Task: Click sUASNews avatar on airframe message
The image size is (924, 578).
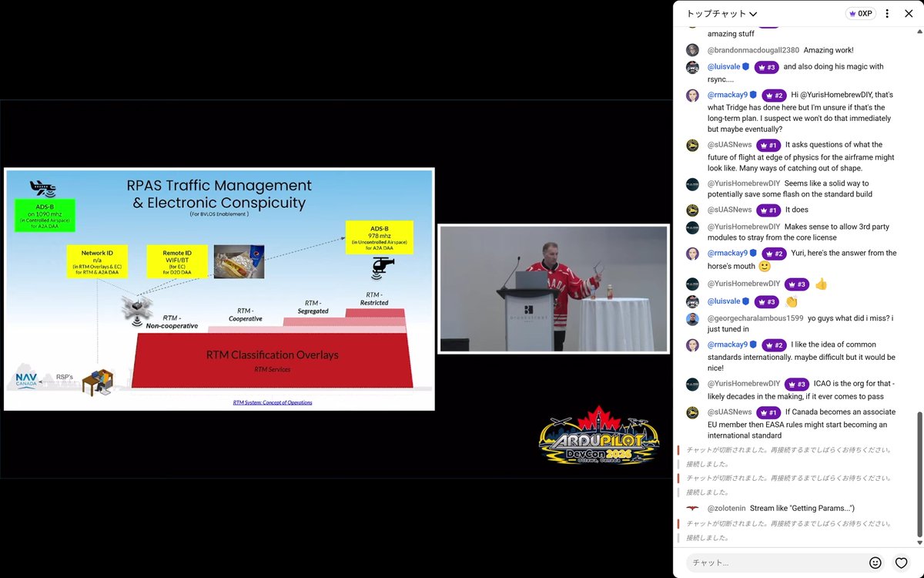Action: click(692, 145)
